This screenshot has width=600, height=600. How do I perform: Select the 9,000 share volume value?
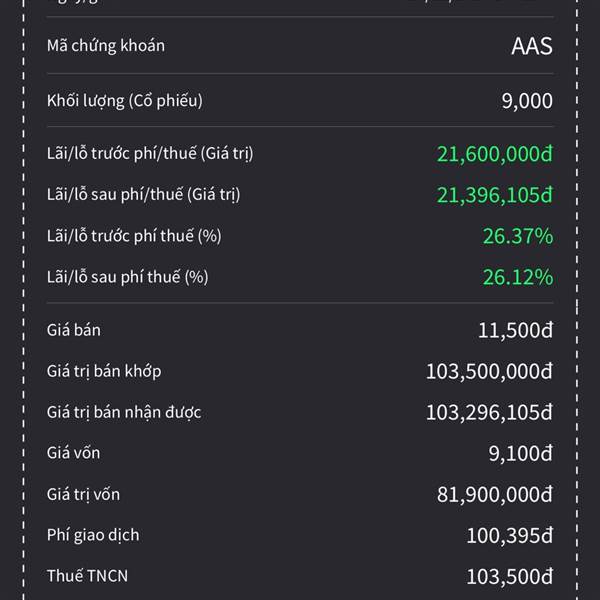pyautogui.click(x=527, y=101)
